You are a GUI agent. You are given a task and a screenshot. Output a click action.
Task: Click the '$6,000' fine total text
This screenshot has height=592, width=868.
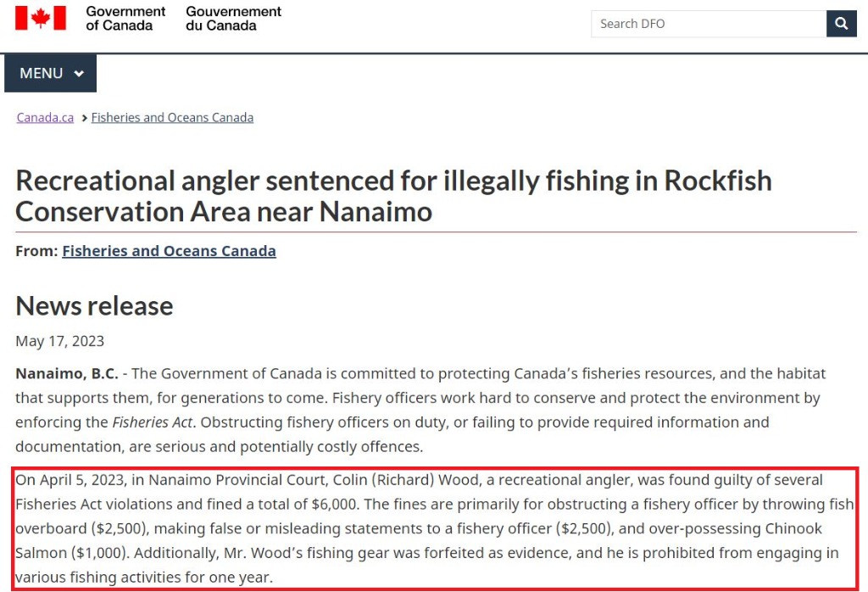point(334,505)
